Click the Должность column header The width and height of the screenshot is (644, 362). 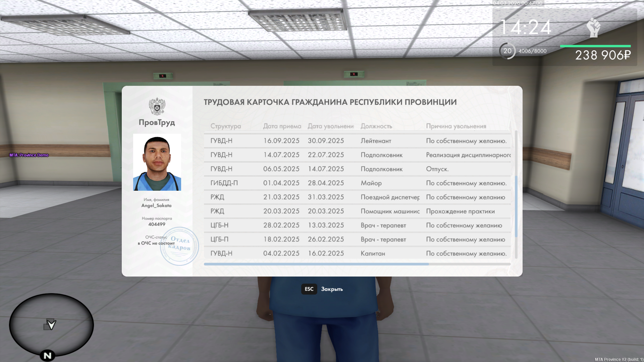pyautogui.click(x=376, y=126)
